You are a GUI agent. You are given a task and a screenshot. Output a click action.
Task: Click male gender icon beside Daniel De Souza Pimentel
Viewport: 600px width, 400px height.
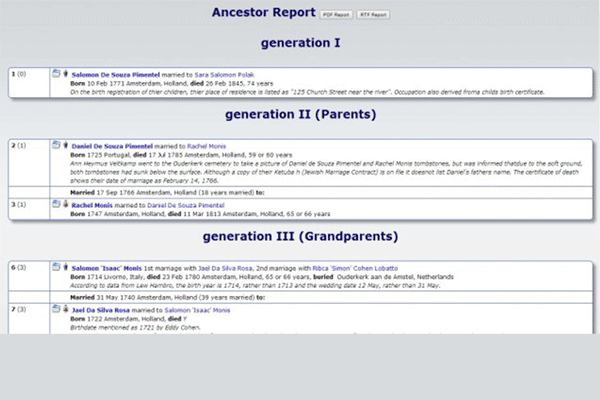coord(65,145)
